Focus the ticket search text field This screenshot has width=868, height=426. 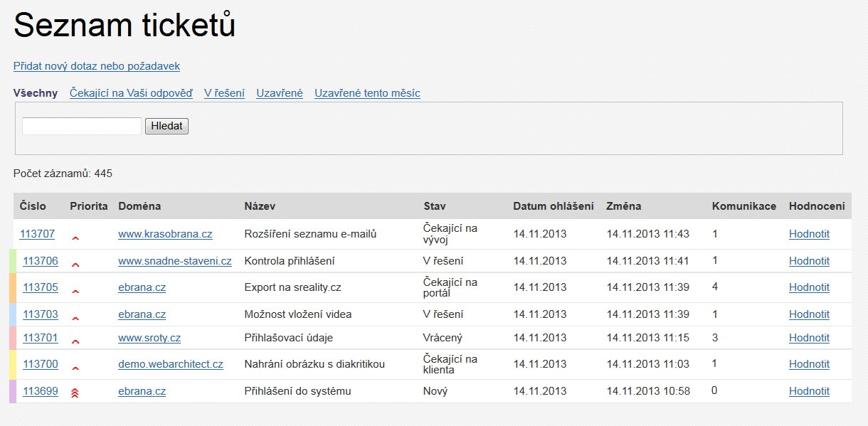[x=82, y=126]
